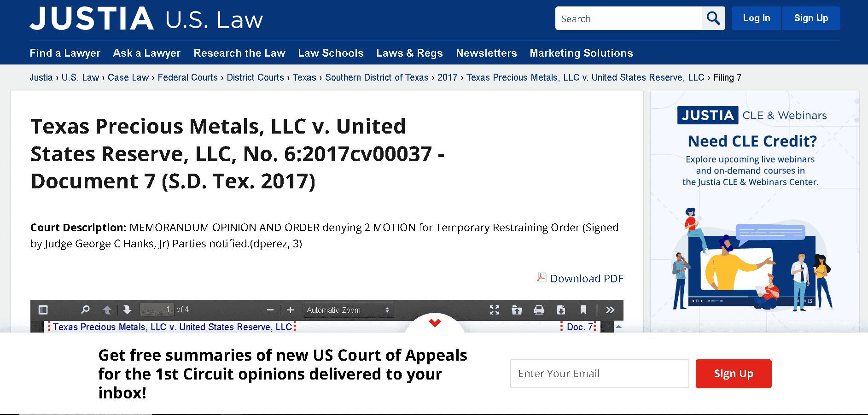Viewport: 868px width, 415px height.
Task: Click the Justia CLE & Webinars ad
Action: click(x=754, y=212)
